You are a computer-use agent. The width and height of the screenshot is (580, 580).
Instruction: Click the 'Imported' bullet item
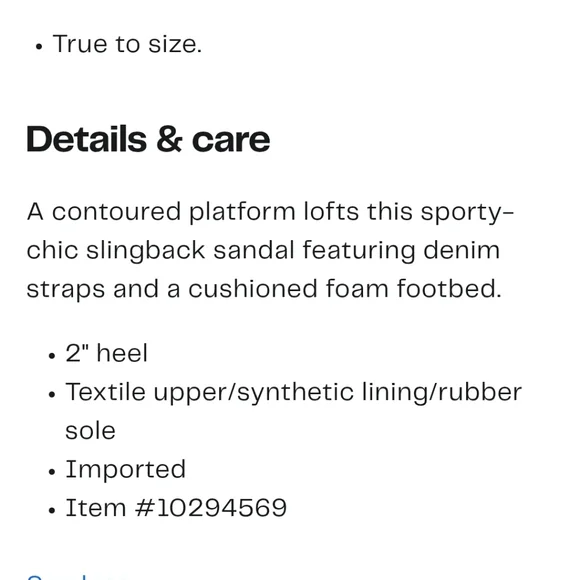[x=125, y=469]
